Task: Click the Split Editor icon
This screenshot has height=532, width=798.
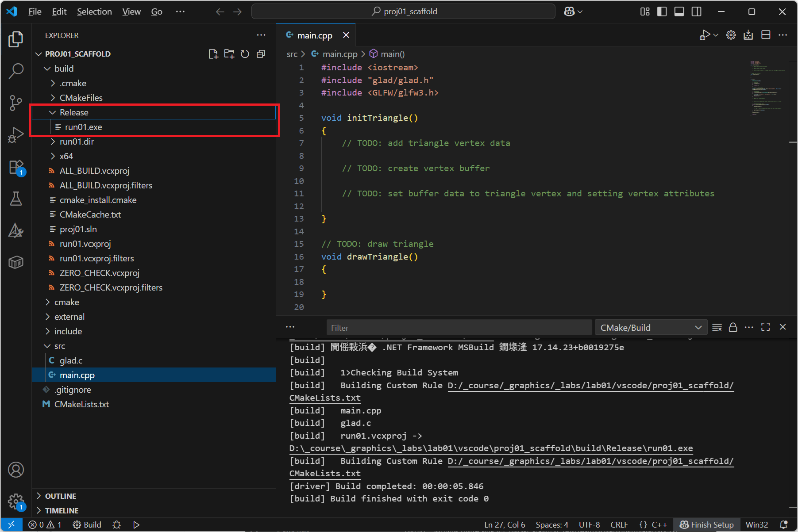Action: pos(766,35)
